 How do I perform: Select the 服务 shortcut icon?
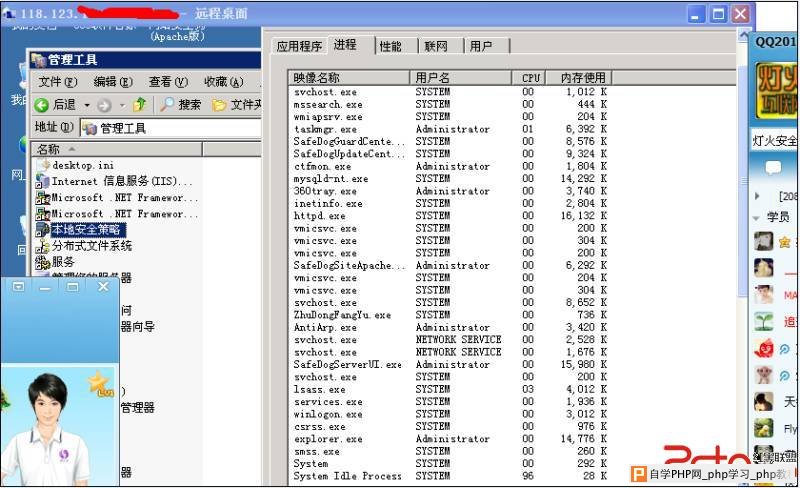pyautogui.click(x=42, y=262)
